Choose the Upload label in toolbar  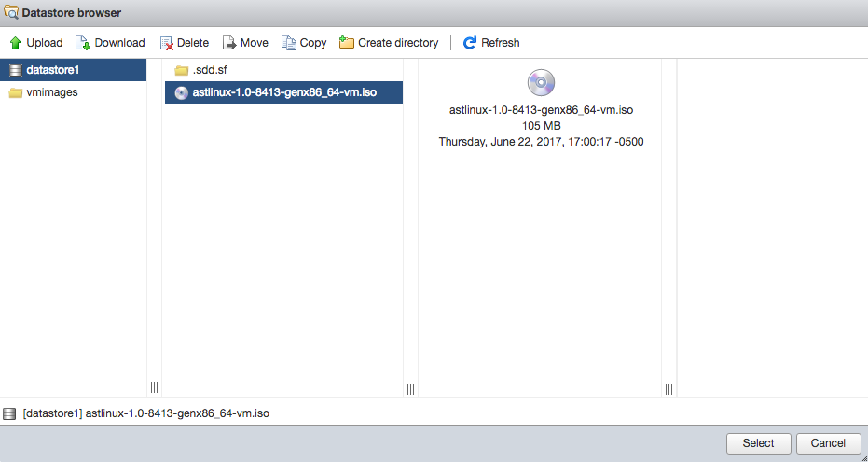click(45, 43)
